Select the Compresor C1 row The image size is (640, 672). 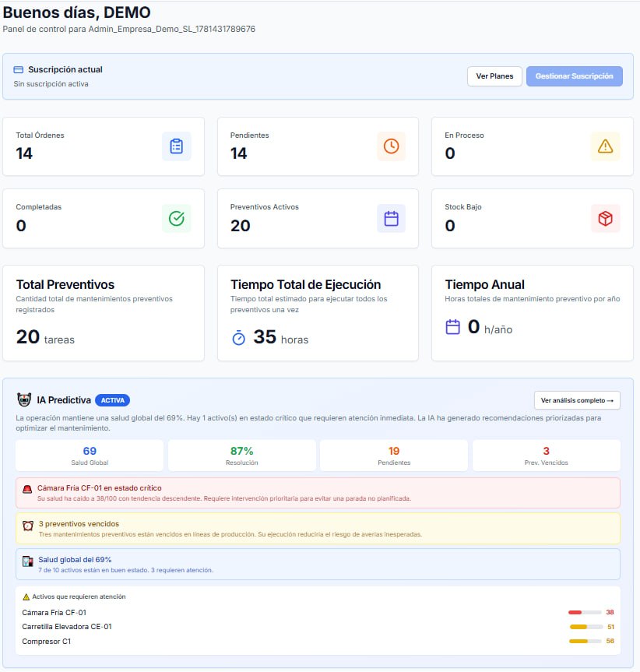point(318,641)
